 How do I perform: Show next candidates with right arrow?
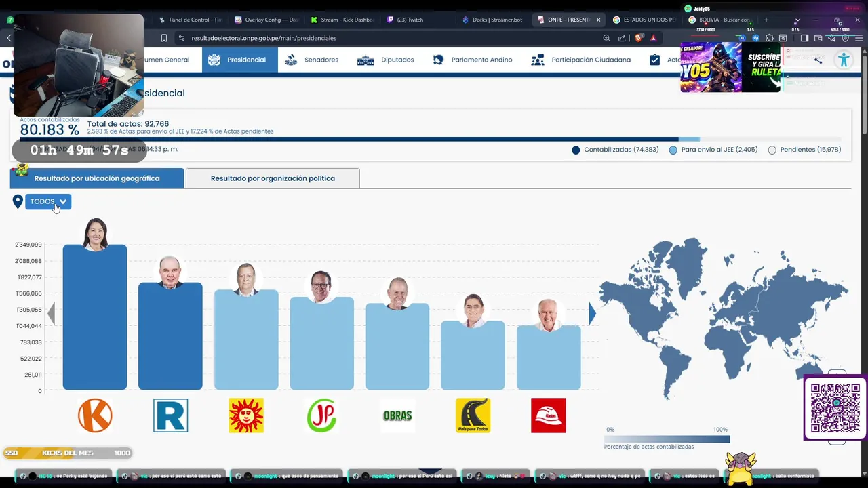592,313
